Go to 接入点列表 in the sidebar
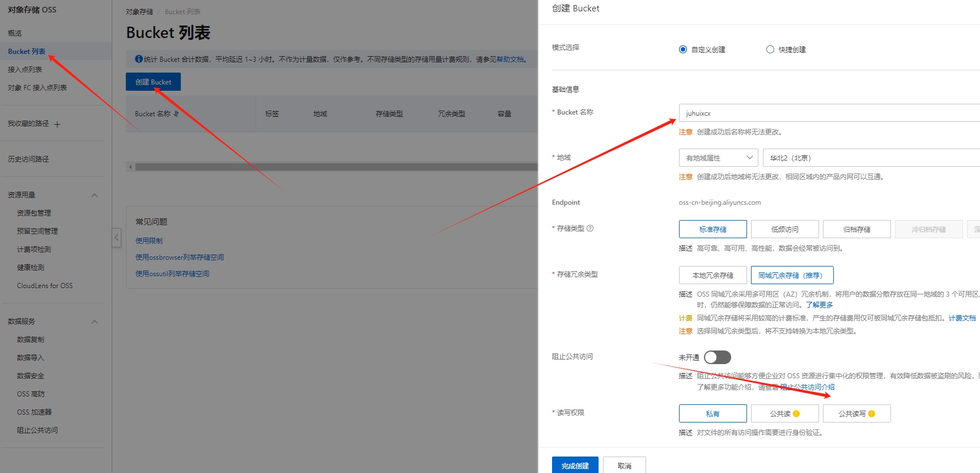Viewport: 980px width, 473px height. [x=25, y=70]
